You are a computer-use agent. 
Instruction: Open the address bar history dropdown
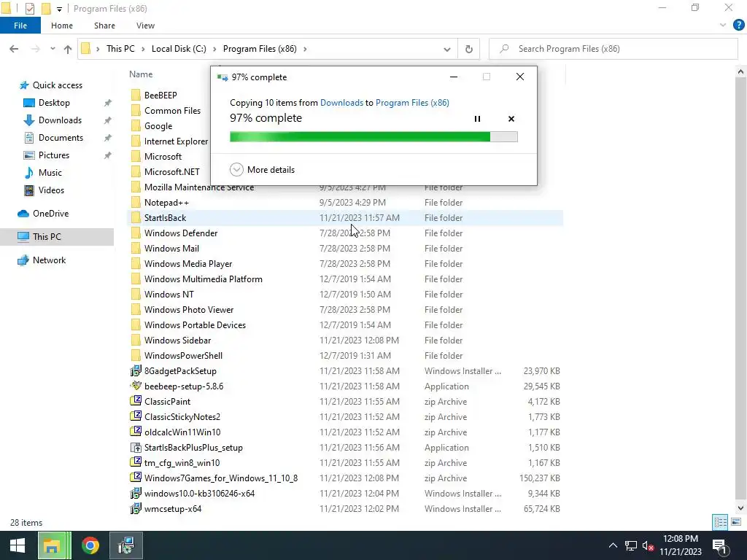pyautogui.click(x=447, y=49)
